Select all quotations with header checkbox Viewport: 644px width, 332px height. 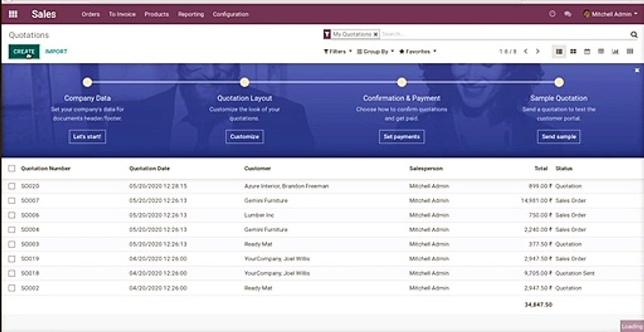coord(12,169)
